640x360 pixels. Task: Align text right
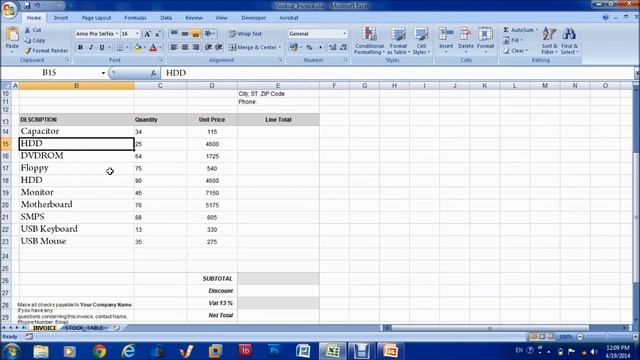[196, 47]
